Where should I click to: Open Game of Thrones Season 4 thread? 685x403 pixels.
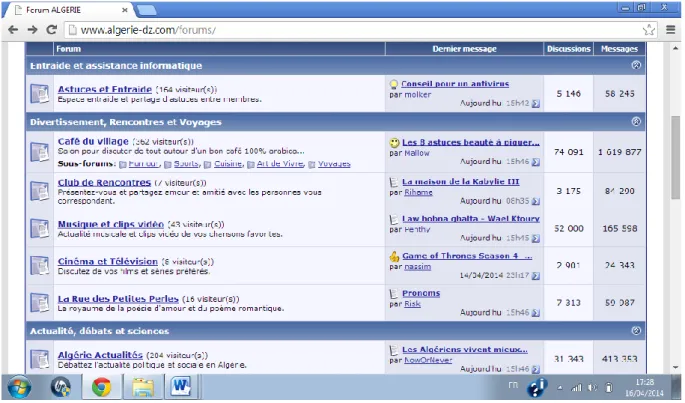pyautogui.click(x=467, y=256)
